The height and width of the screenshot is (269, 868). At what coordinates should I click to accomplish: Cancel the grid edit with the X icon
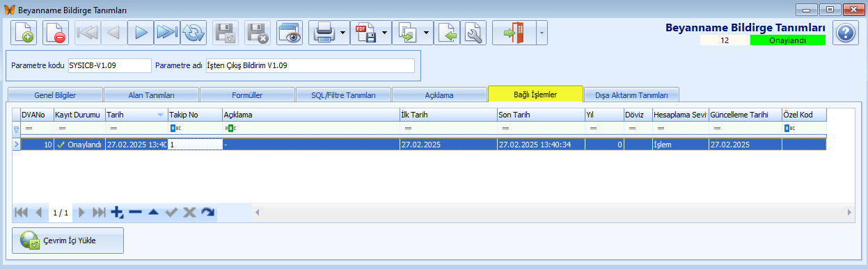[x=189, y=213]
